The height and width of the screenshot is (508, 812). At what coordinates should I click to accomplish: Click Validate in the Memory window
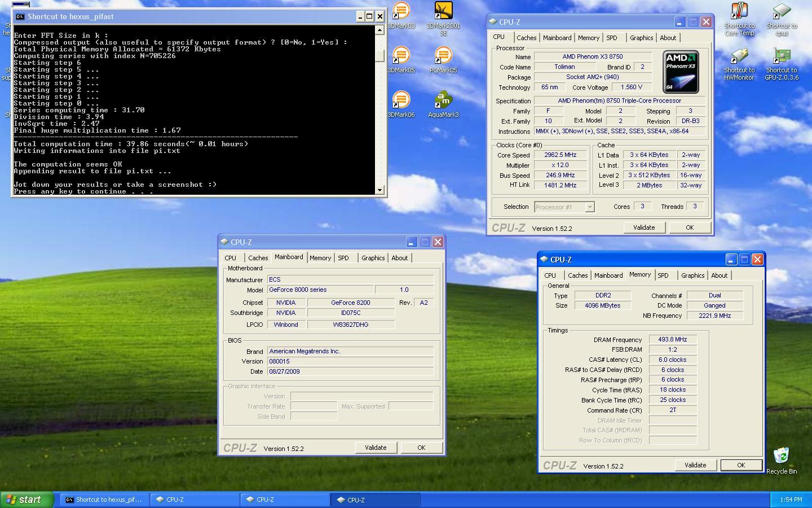[x=695, y=465]
